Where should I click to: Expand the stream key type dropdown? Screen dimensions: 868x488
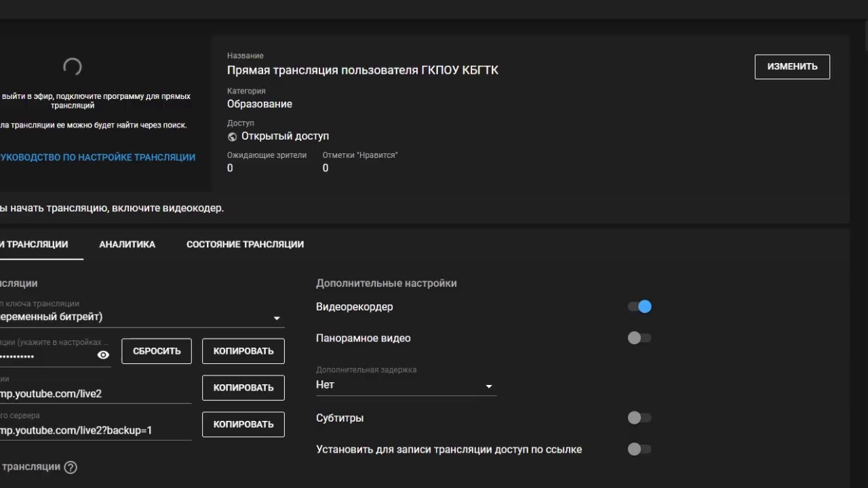pyautogui.click(x=142, y=317)
